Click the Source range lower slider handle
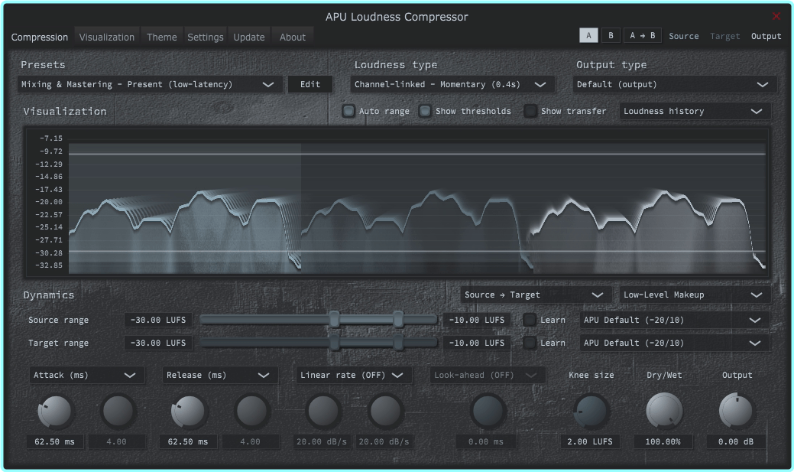The width and height of the screenshot is (794, 472). pyautogui.click(x=334, y=320)
